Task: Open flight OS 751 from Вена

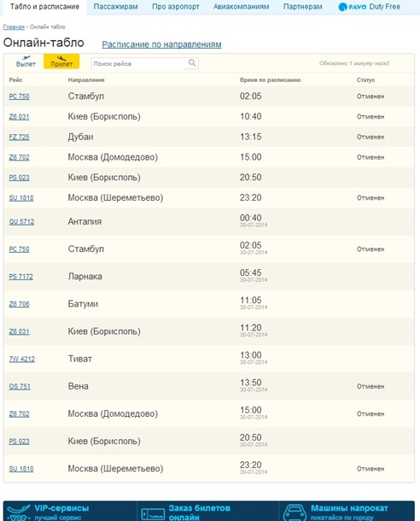Action: click(x=20, y=386)
